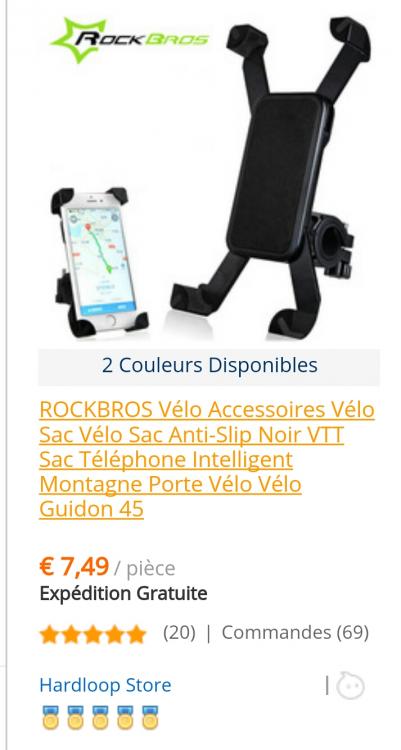Open the ROCKBROS Vélo Accessoires product title link

[207, 460]
